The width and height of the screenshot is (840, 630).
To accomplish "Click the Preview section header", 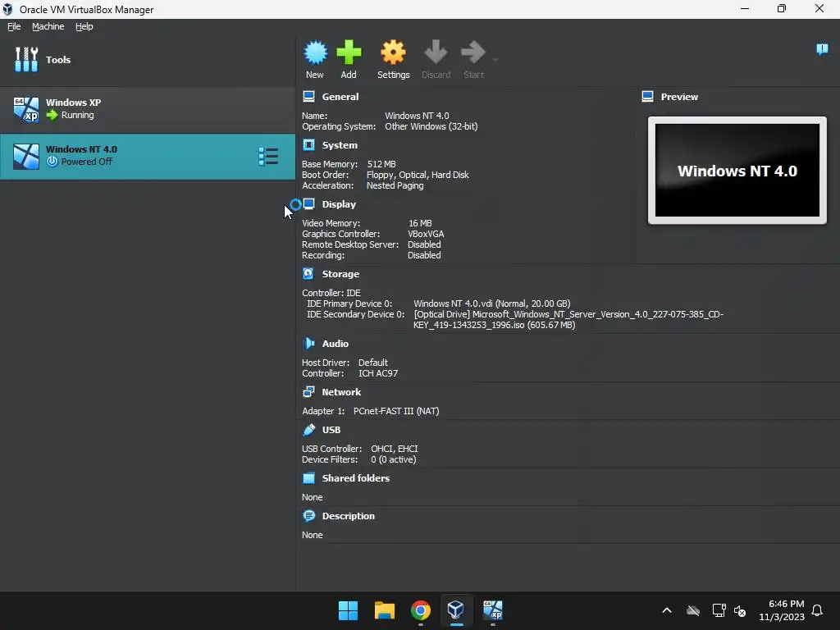I will (679, 97).
